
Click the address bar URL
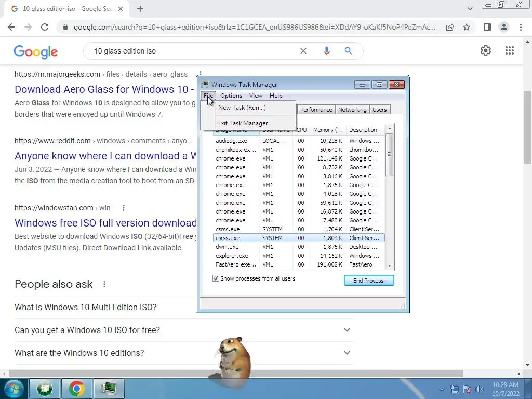click(255, 27)
